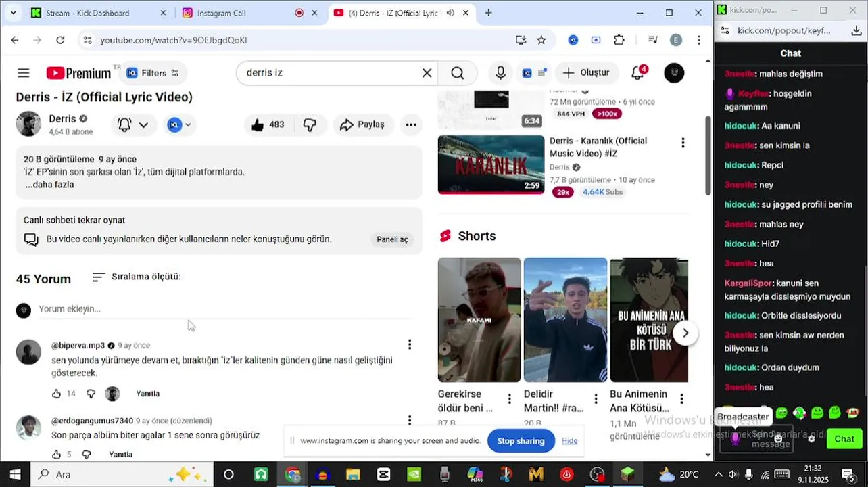
Task: Open the vidIQ icon next to microphone
Action: point(533,73)
